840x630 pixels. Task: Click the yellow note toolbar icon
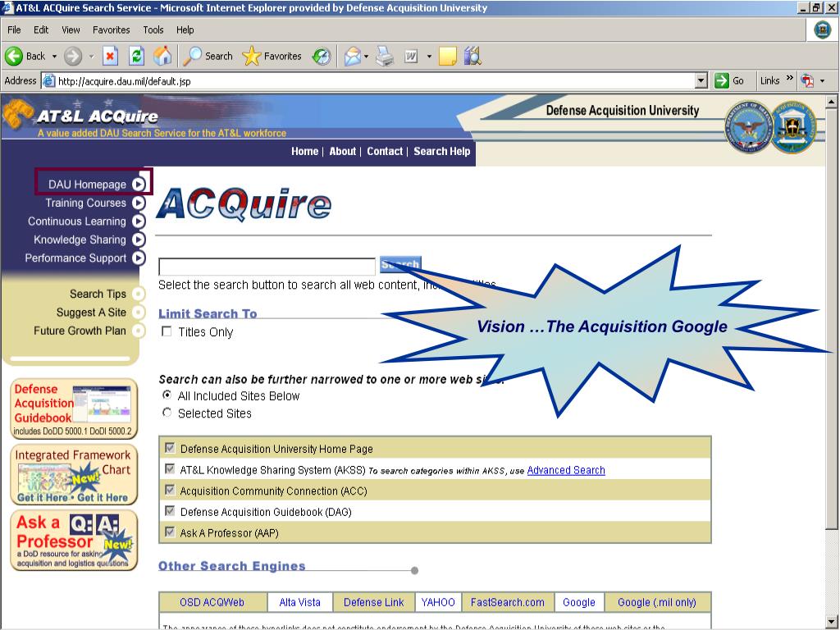pos(447,57)
